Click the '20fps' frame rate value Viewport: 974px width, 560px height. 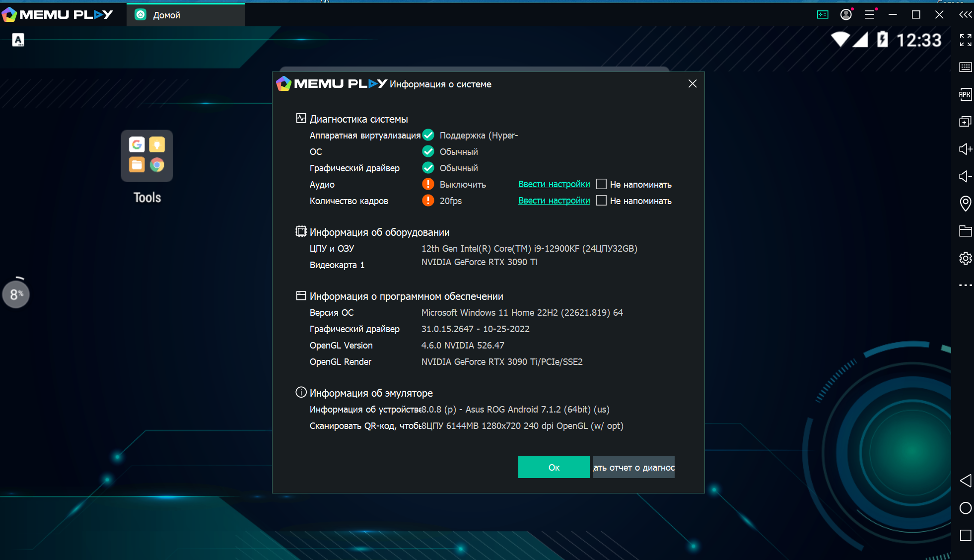pos(451,201)
